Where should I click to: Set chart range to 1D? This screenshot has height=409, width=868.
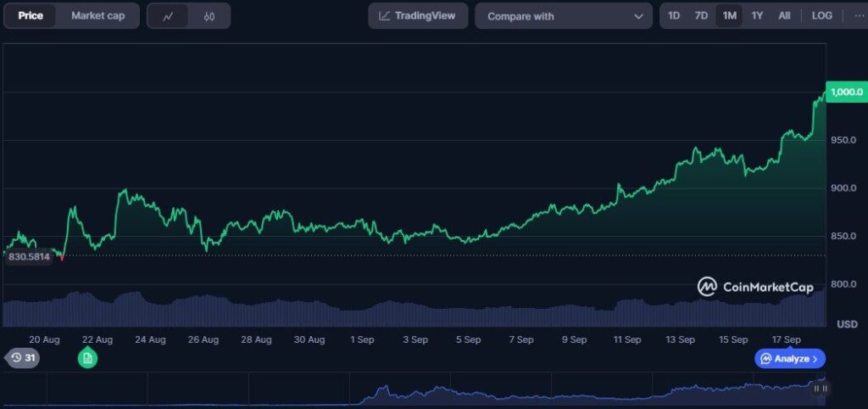674,15
